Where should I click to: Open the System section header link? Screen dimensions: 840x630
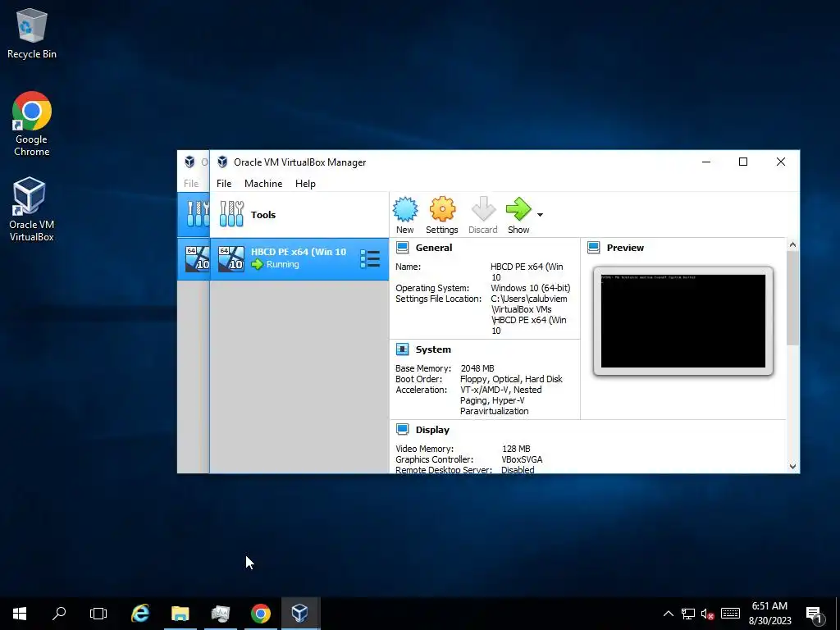tap(433, 349)
